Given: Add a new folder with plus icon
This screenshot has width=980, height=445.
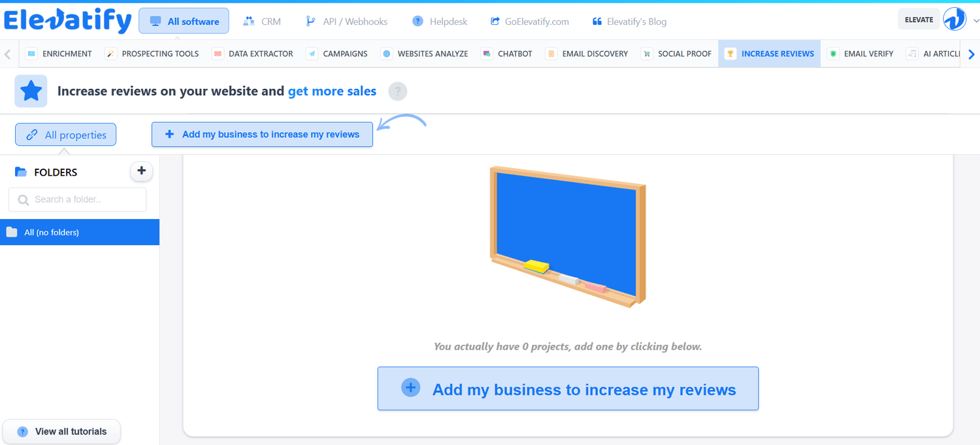Looking at the screenshot, I should (141, 171).
